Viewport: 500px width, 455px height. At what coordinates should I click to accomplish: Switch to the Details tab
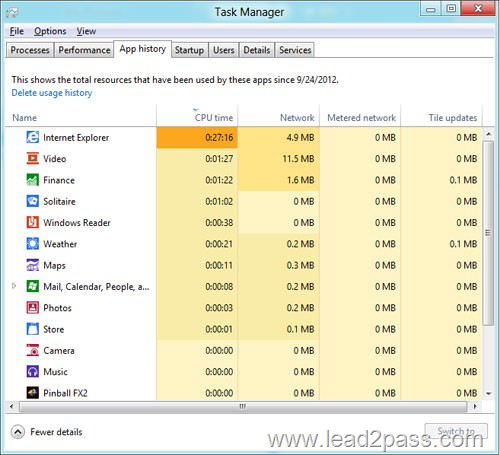pyautogui.click(x=257, y=50)
